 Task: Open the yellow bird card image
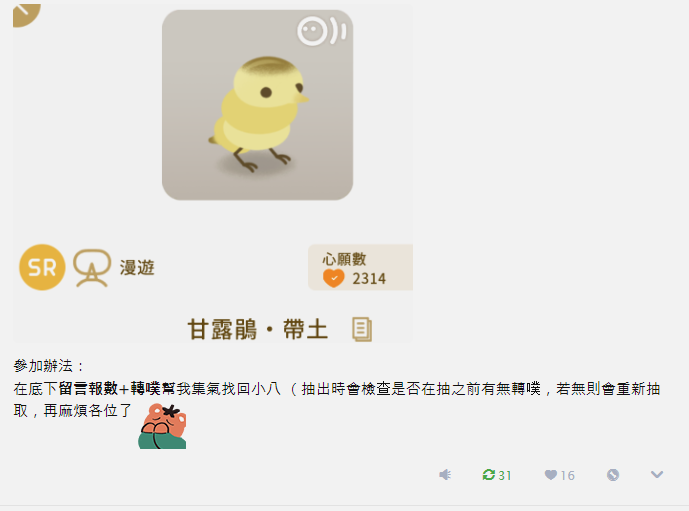point(257,105)
